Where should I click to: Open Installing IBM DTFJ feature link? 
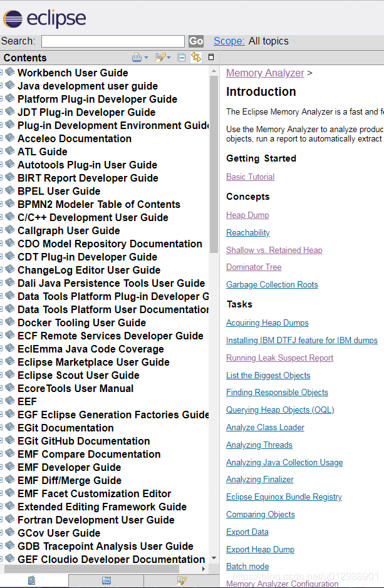point(302,340)
